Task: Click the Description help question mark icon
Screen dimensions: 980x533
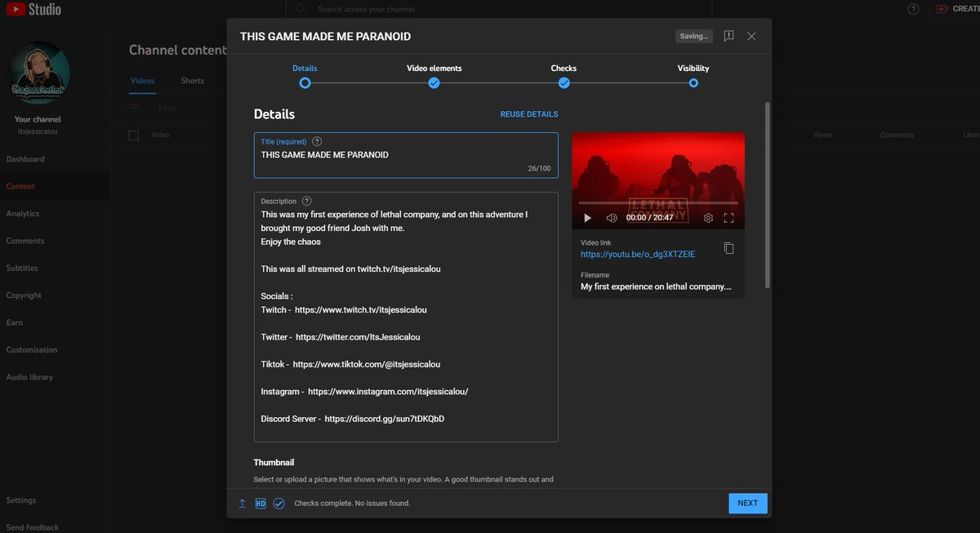Action: [306, 201]
